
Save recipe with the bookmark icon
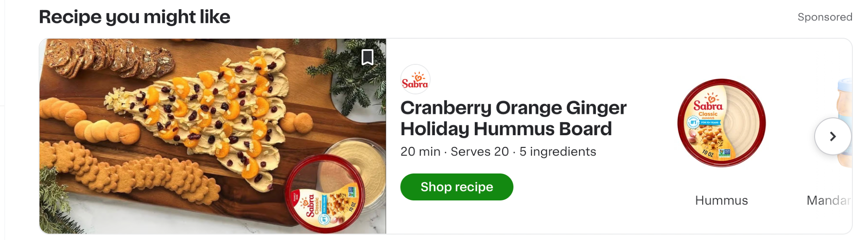click(367, 57)
